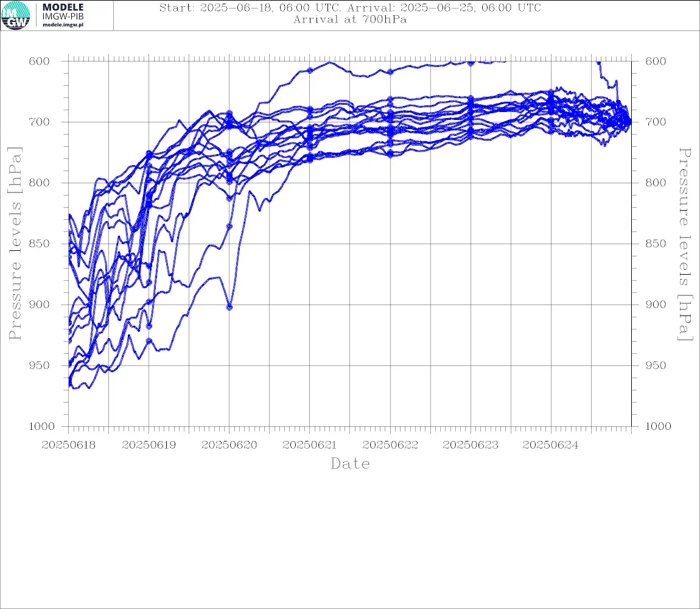Click the trajectory marker near 900 hPa on 20250620

(229, 308)
